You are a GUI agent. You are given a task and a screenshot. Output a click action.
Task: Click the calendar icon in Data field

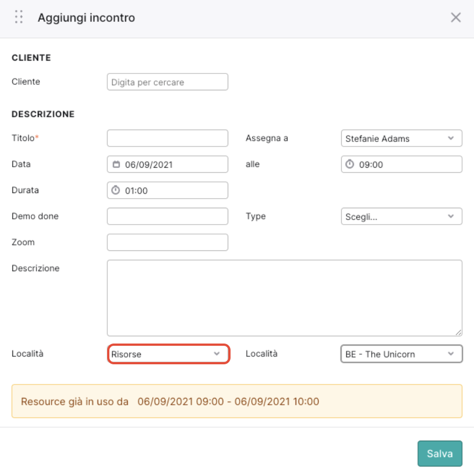116,164
